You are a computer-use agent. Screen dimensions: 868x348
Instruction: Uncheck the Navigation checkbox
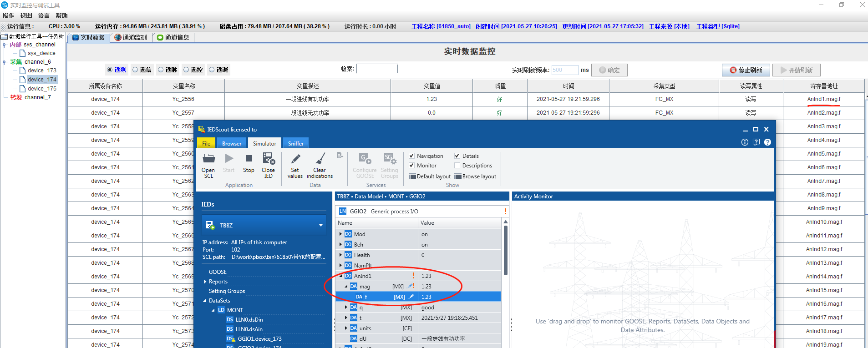click(x=411, y=156)
